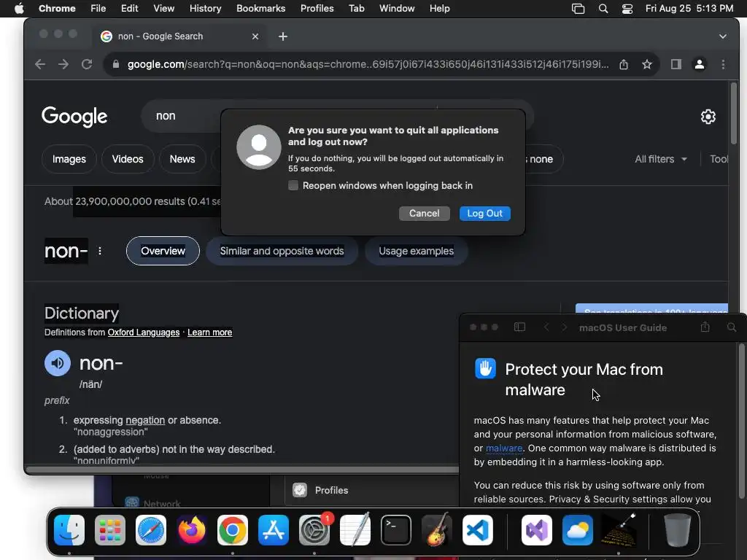Go forward in macOS User Guide window
747x560 pixels.
(x=565, y=327)
